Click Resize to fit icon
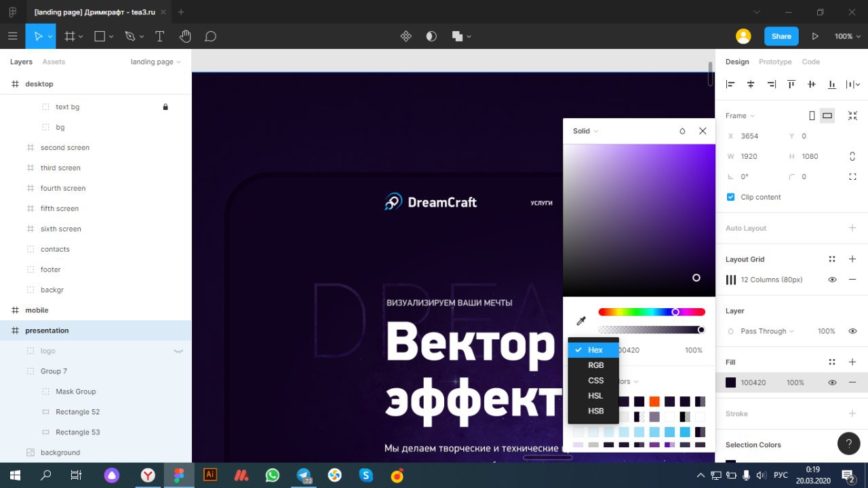The width and height of the screenshot is (868, 488). (x=852, y=115)
